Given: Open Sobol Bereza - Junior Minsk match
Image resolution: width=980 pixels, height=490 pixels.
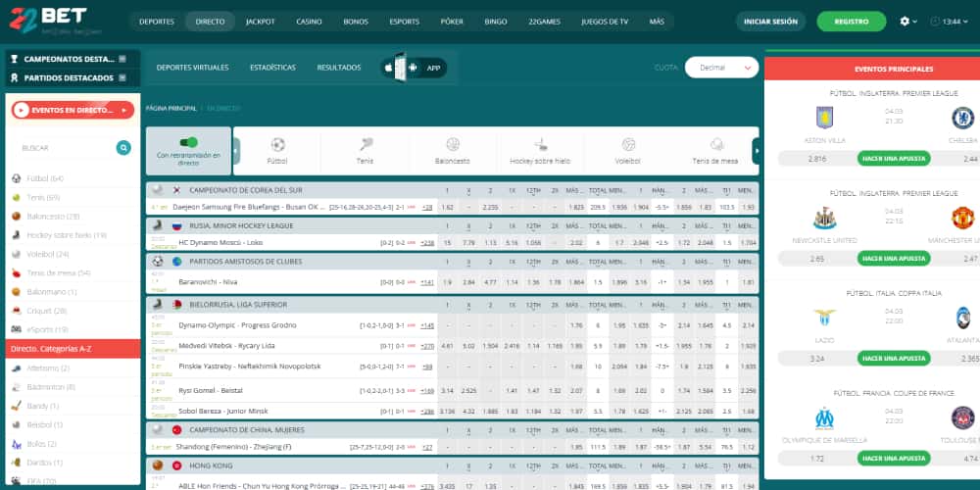Looking at the screenshot, I should pyautogui.click(x=223, y=412).
